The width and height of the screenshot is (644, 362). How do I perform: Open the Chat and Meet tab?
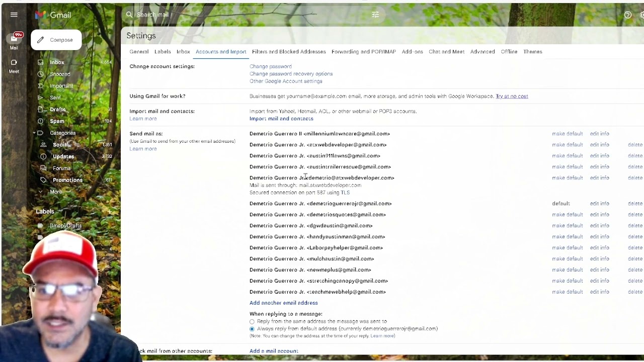point(446,52)
